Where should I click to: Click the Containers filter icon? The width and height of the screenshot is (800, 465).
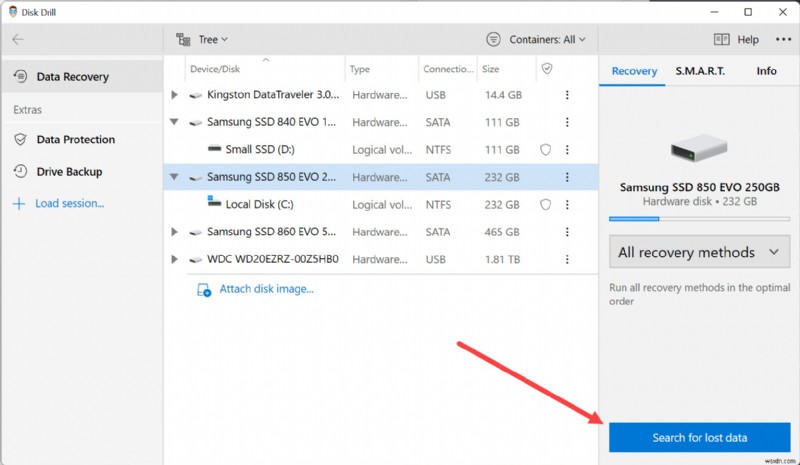(x=493, y=39)
